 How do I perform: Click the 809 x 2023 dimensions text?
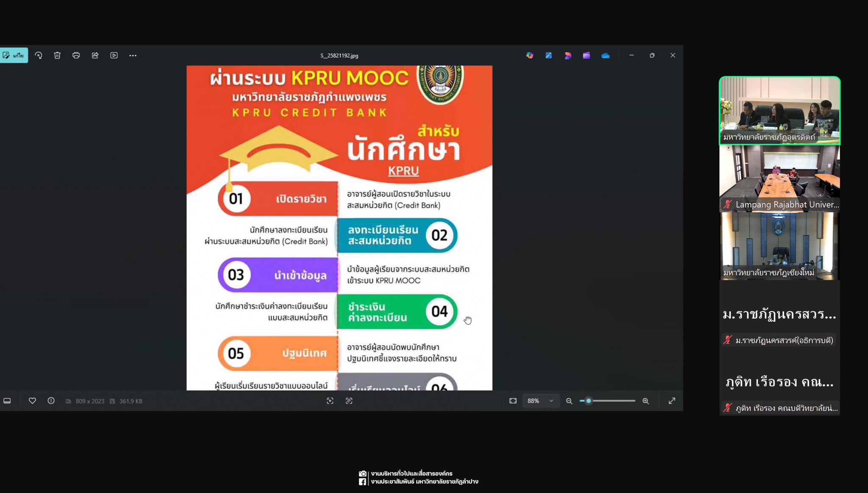pyautogui.click(x=90, y=401)
